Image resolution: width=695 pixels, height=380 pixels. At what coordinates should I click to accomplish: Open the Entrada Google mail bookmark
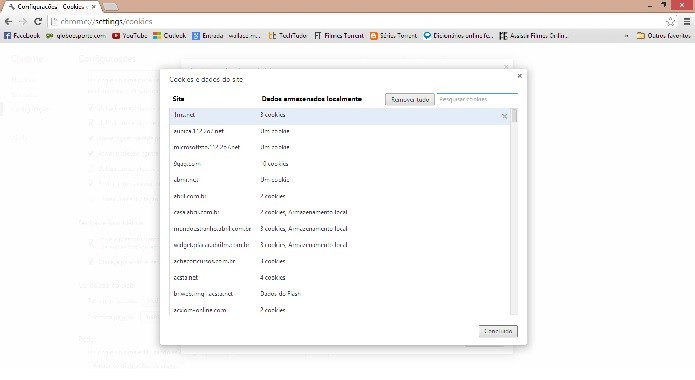click(226, 35)
